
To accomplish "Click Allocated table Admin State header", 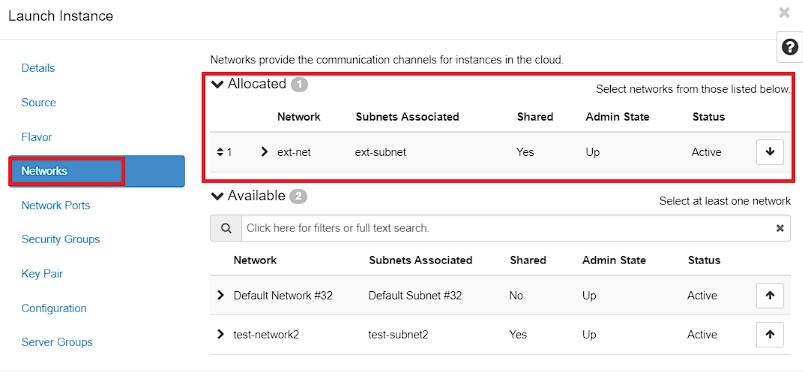I will pos(617,117).
